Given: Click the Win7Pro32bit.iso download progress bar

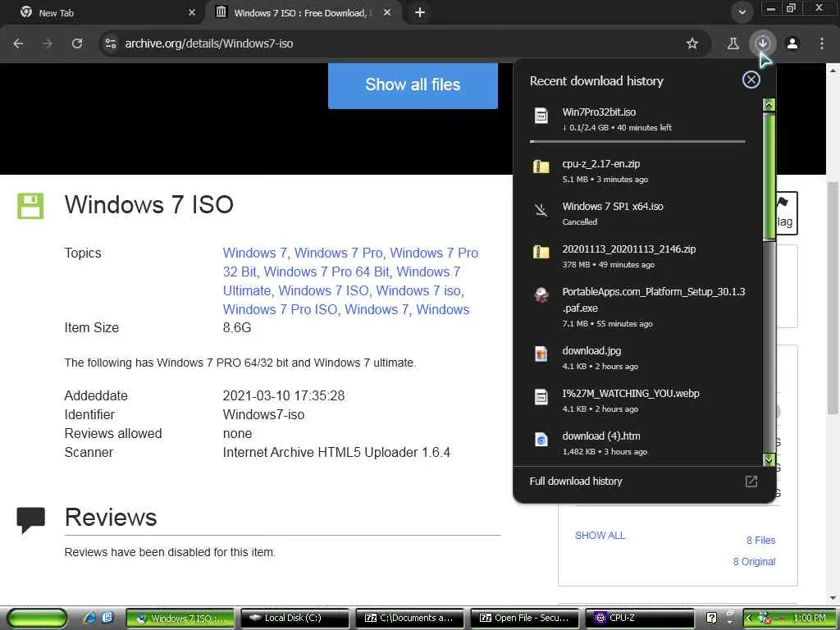Looking at the screenshot, I should (x=637, y=141).
